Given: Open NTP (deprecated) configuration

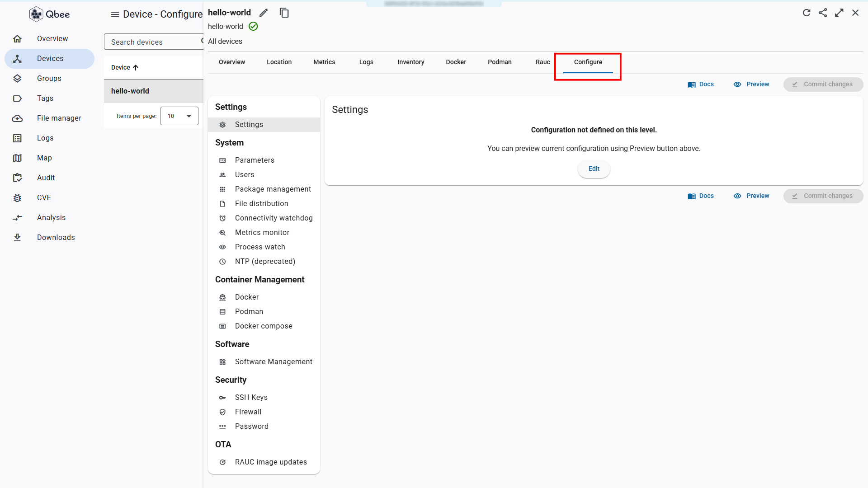Looking at the screenshot, I should pyautogui.click(x=264, y=262).
